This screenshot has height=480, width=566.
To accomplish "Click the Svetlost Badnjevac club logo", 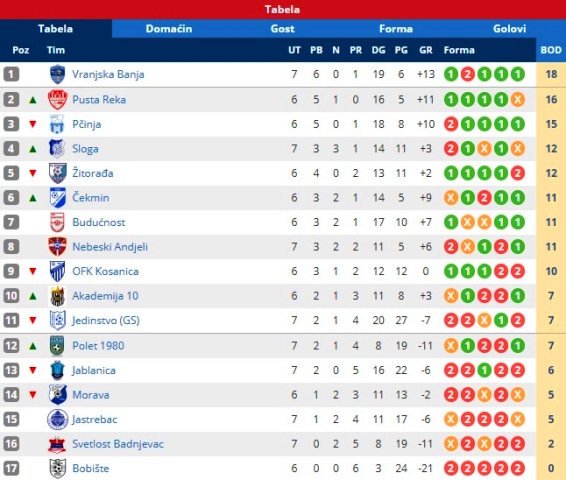I will click(57, 444).
